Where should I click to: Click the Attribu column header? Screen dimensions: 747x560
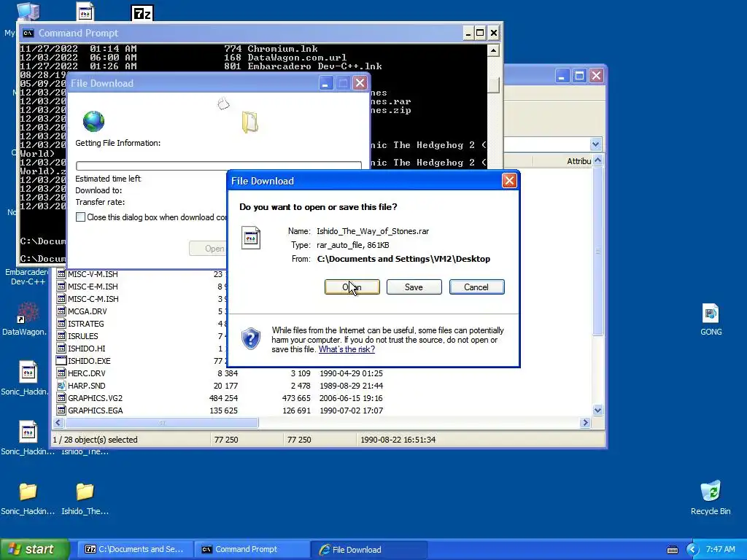578,161
